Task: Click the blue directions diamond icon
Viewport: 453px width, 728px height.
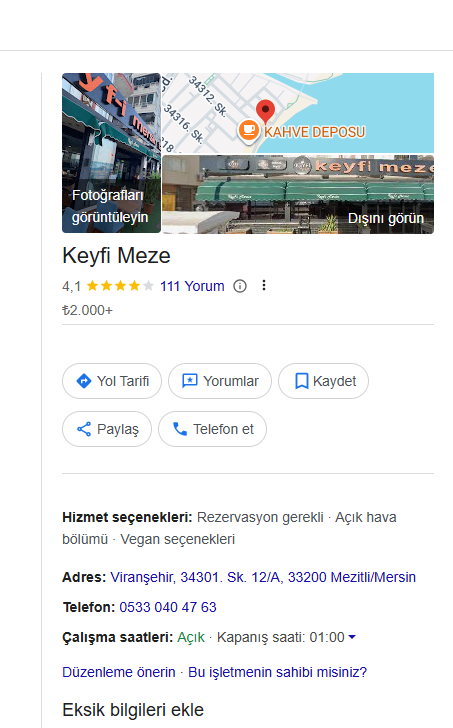Action: (84, 381)
